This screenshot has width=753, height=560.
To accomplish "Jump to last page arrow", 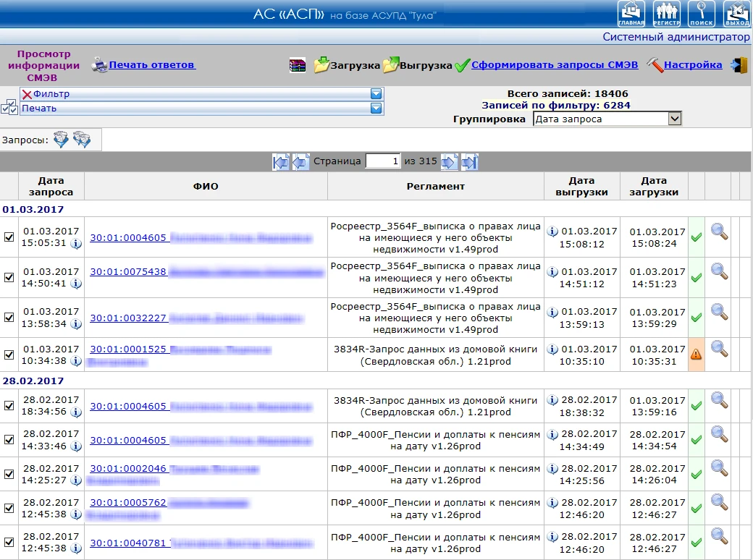I will pyautogui.click(x=470, y=162).
